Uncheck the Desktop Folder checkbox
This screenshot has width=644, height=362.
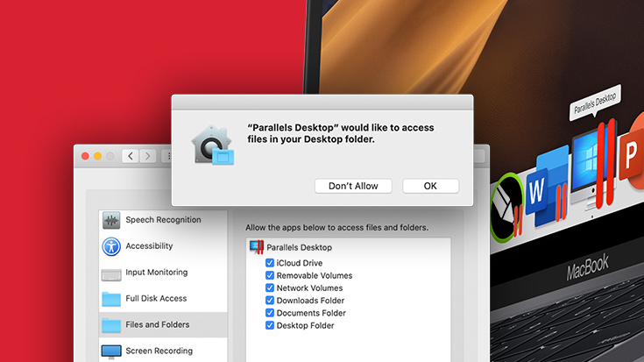270,325
